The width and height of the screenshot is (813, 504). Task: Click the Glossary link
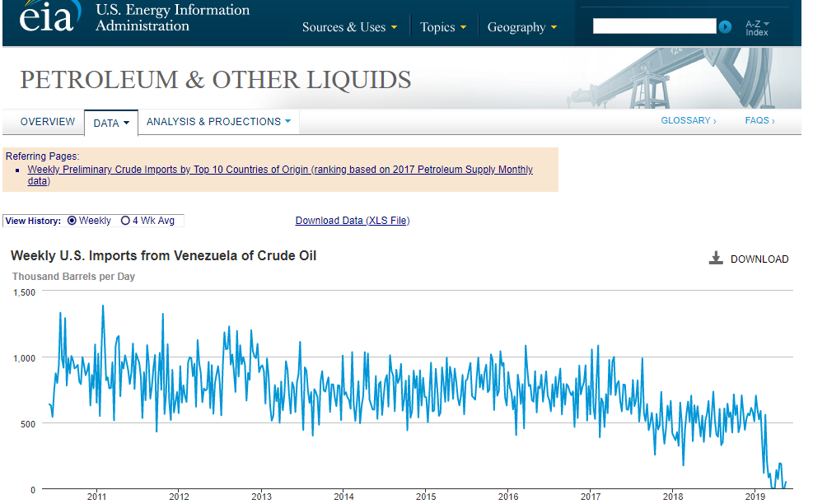[x=688, y=121]
